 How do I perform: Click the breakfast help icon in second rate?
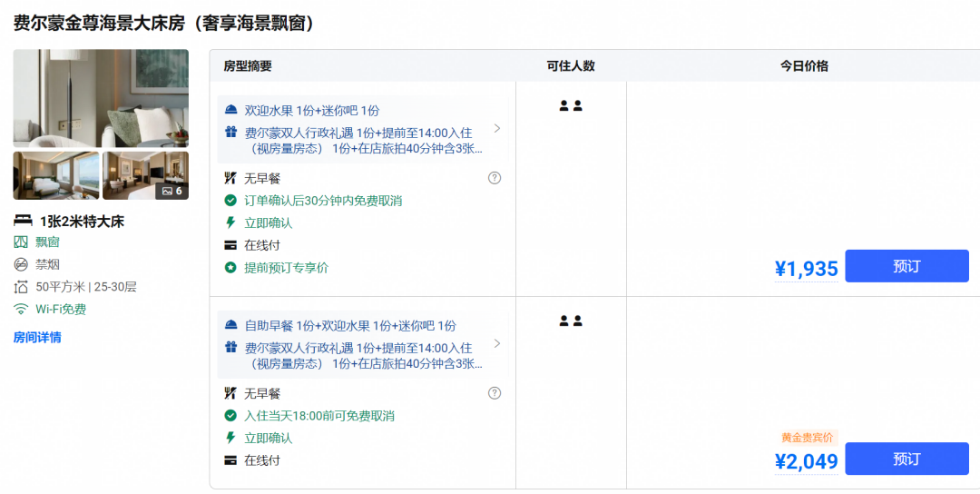click(x=495, y=393)
